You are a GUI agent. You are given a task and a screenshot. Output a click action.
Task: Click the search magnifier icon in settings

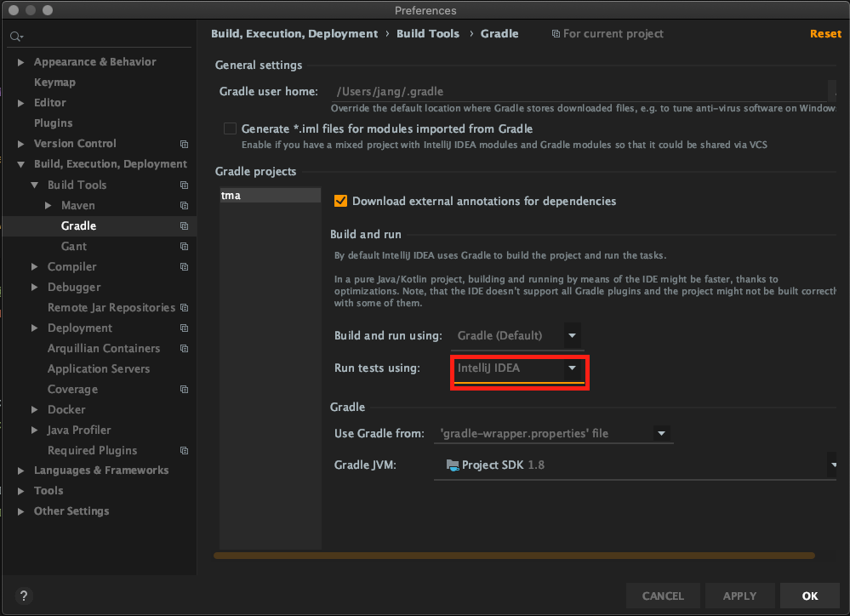(15, 37)
